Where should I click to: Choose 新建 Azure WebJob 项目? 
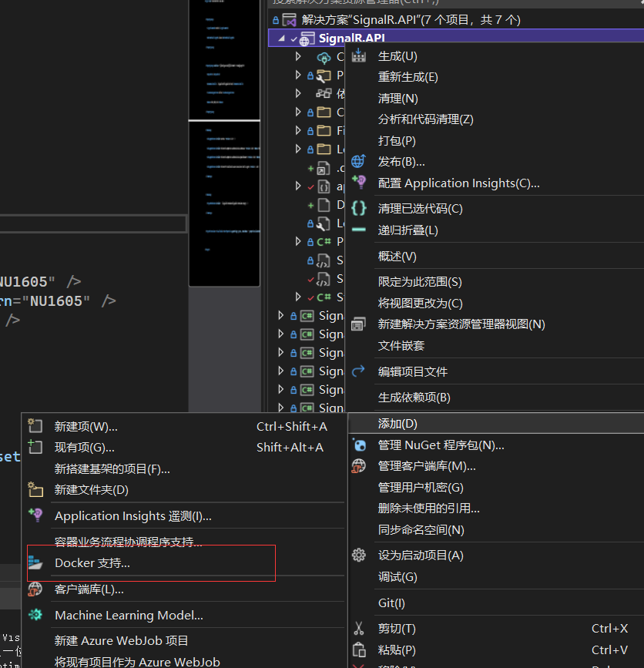pos(122,640)
